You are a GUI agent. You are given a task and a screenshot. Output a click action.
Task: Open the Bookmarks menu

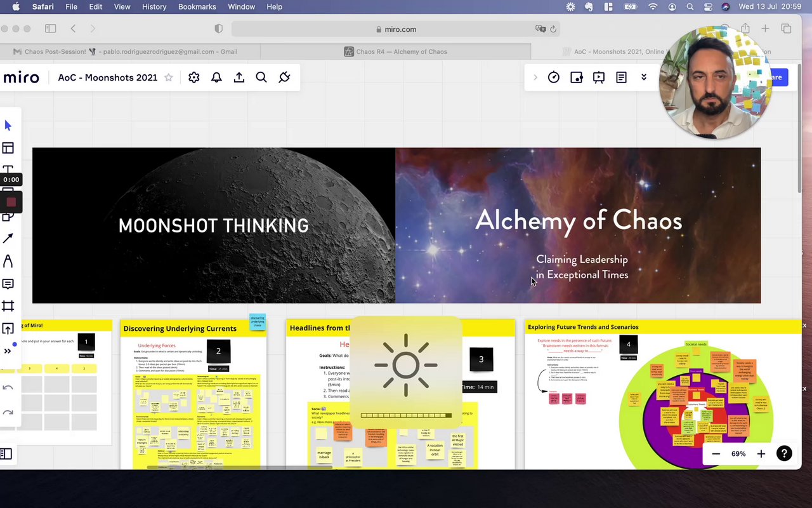[x=197, y=6]
